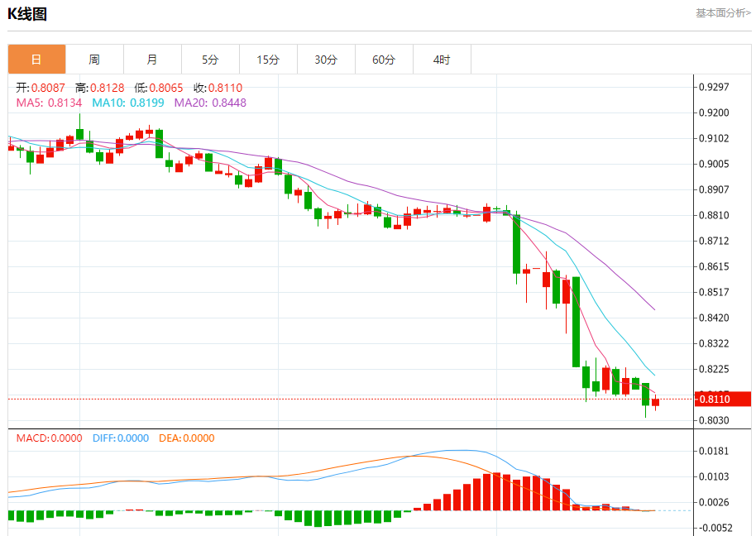Open the 4时 interval tab
This screenshot has height=536, width=756.
pos(442,60)
